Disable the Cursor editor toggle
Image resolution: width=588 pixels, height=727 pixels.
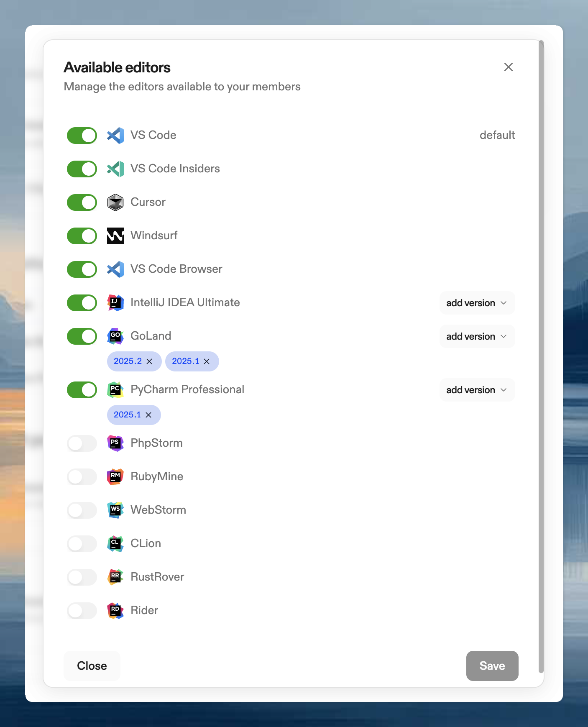tap(82, 202)
